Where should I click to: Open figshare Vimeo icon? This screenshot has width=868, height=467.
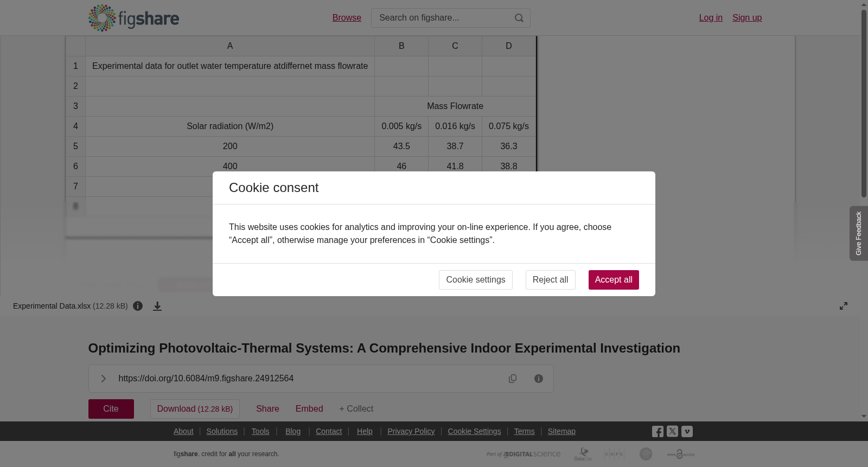pyautogui.click(x=687, y=432)
